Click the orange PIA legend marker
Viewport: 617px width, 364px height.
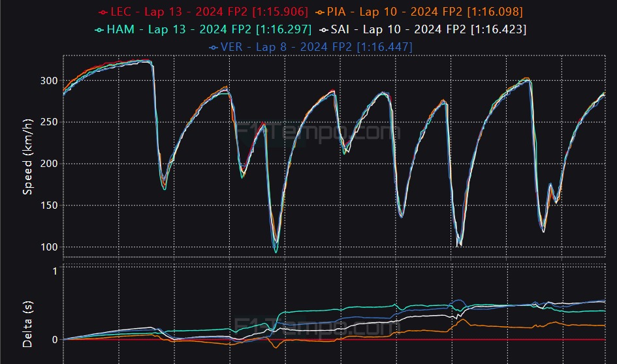(x=321, y=12)
